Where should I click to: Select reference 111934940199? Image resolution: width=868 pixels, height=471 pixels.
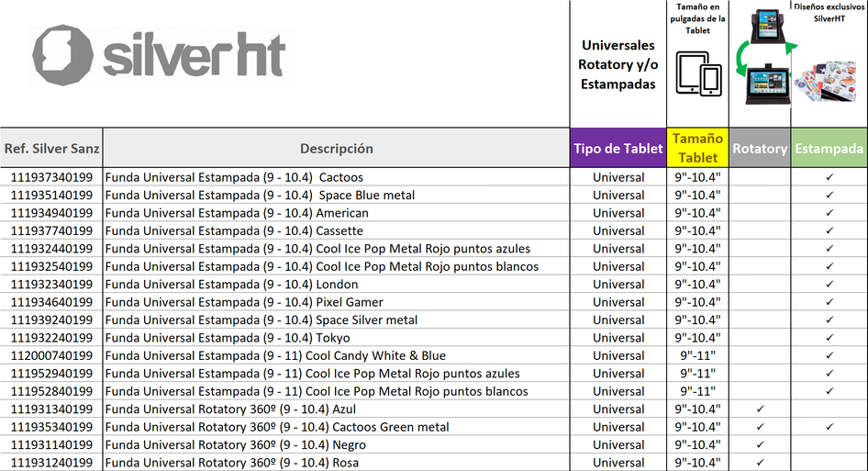[51, 213]
